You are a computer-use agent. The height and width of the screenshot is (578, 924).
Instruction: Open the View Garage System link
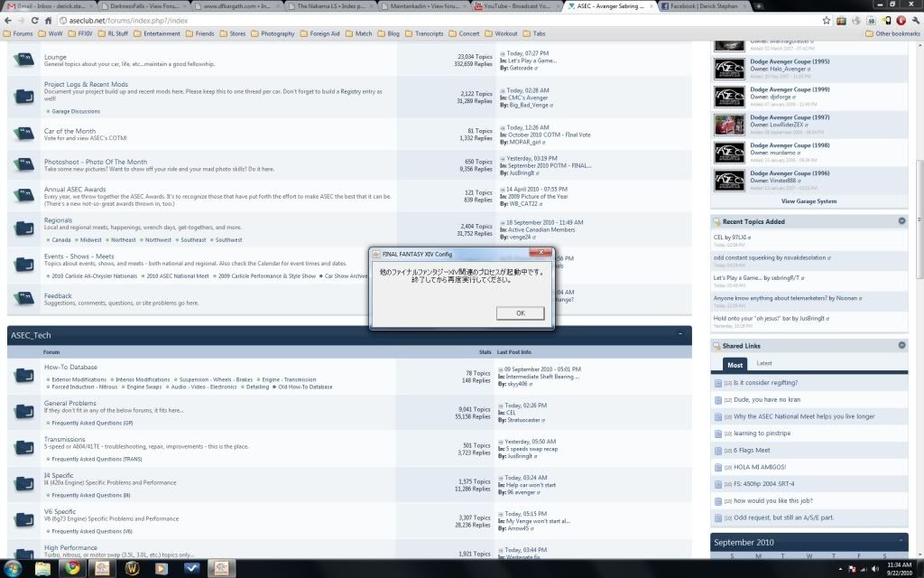click(x=808, y=201)
